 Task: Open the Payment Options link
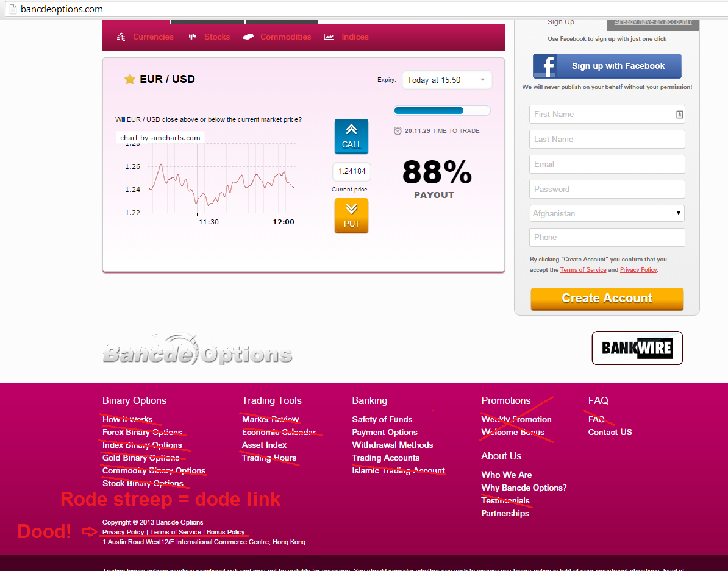point(385,432)
